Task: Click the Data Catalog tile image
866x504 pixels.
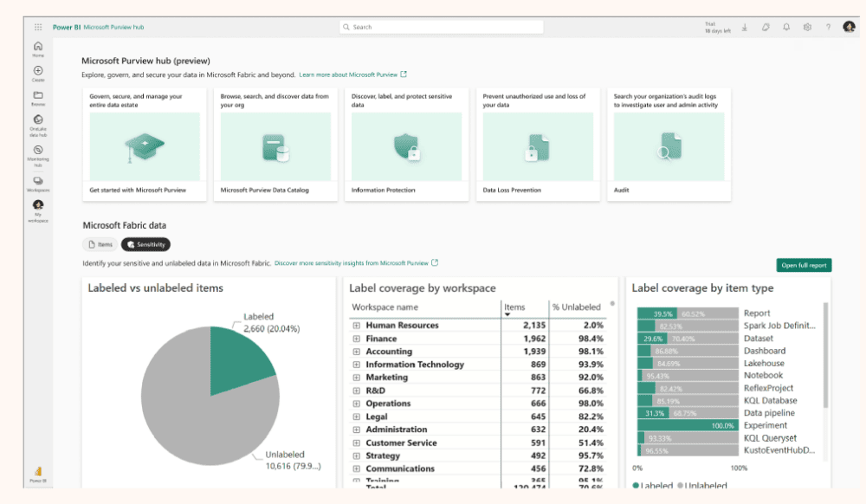Action: click(x=275, y=146)
